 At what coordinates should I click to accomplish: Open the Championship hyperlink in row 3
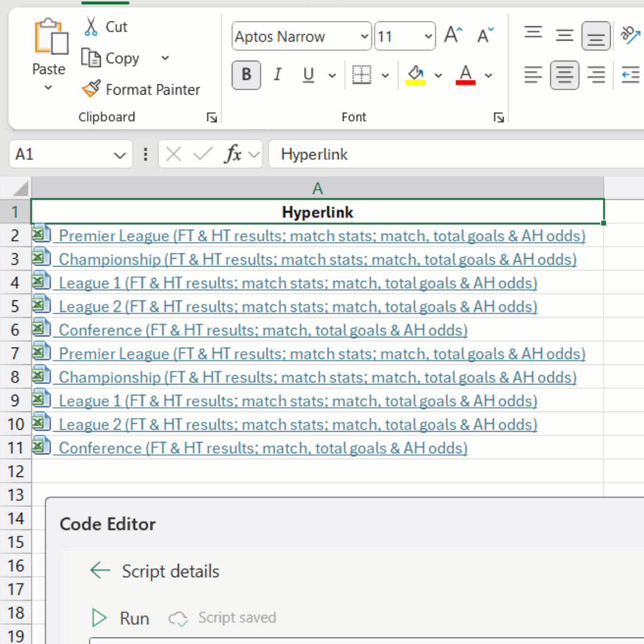pos(317,259)
